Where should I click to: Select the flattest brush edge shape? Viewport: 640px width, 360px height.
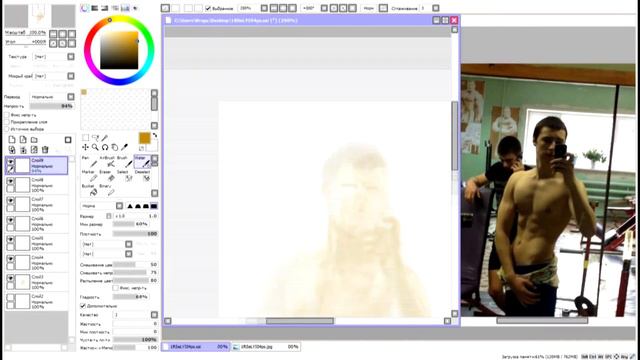154,206
